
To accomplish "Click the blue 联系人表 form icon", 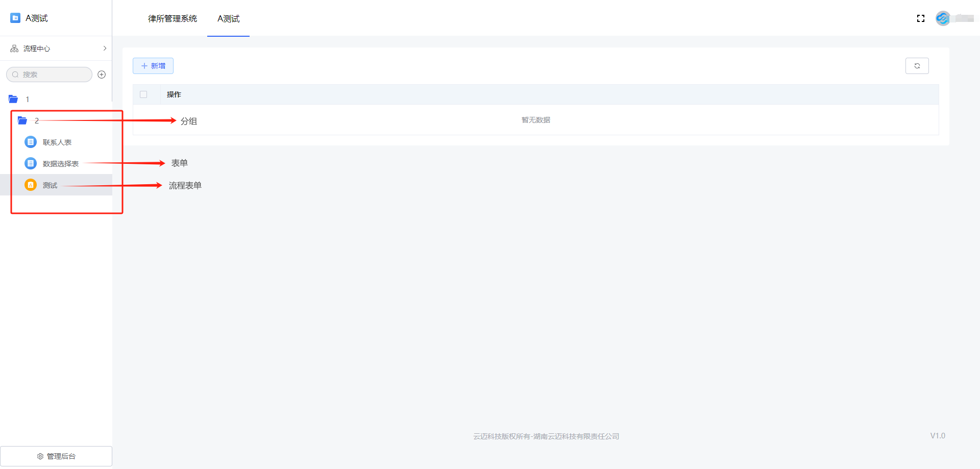I will point(31,142).
